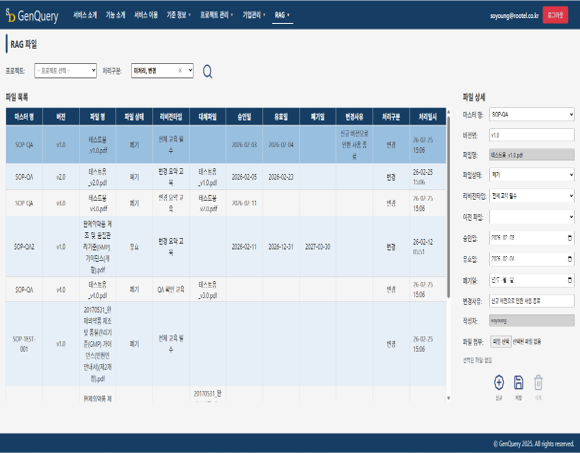Clear the processing type filter with X
The height and width of the screenshot is (453, 580).
click(x=180, y=71)
